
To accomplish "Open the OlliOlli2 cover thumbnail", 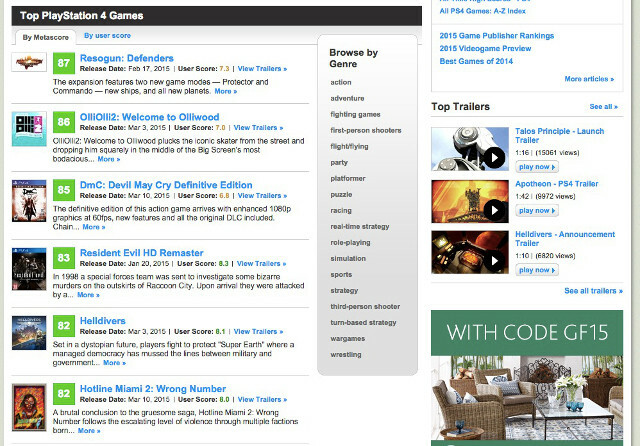I will 29,129.
